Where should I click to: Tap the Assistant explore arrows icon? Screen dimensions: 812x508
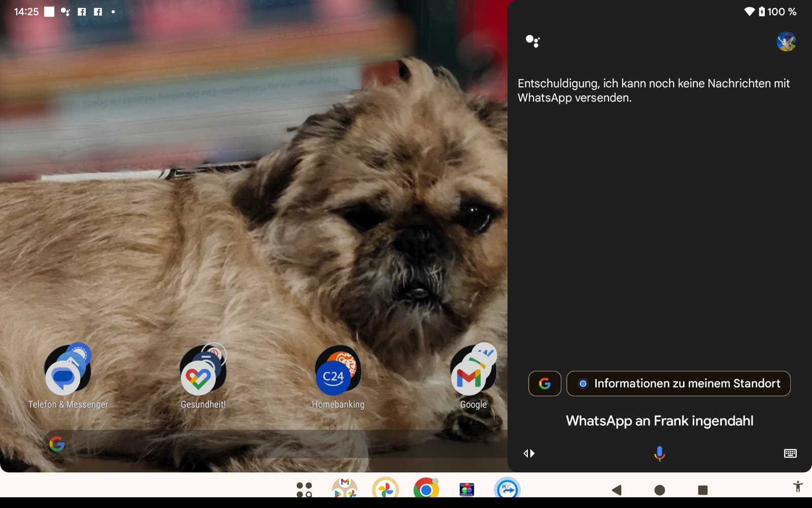pos(529,453)
